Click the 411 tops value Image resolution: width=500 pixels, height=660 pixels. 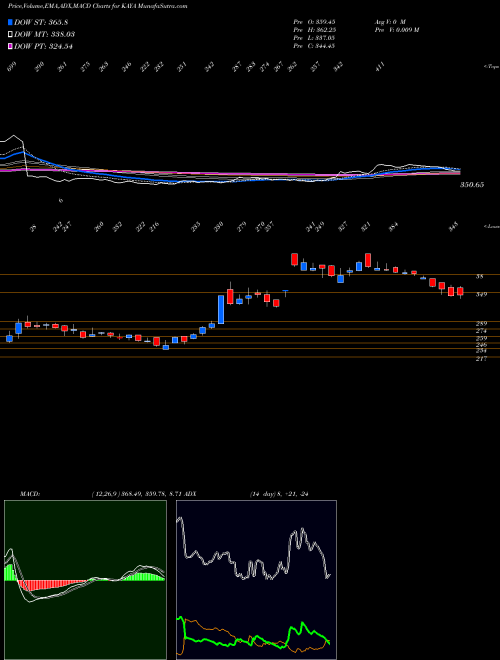point(380,66)
